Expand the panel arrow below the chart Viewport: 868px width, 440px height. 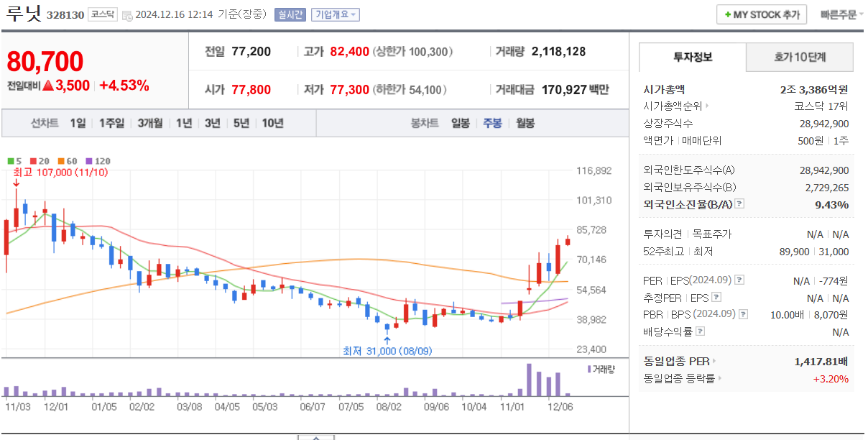tap(316, 436)
